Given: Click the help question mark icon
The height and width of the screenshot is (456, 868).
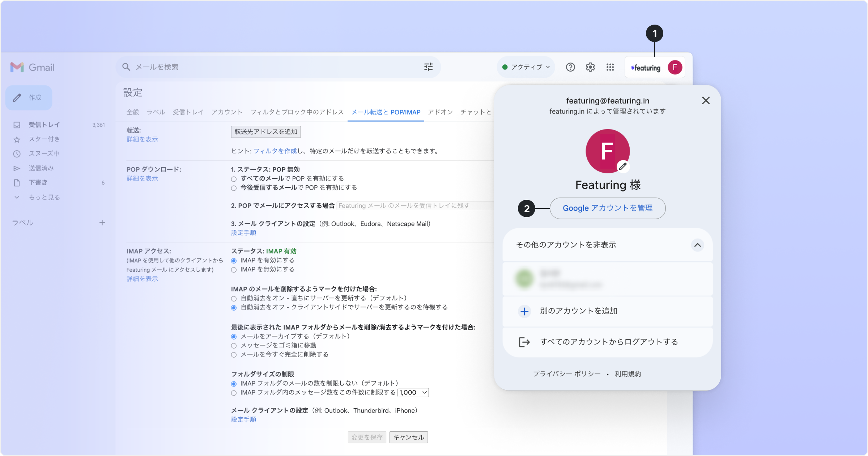Looking at the screenshot, I should (570, 67).
